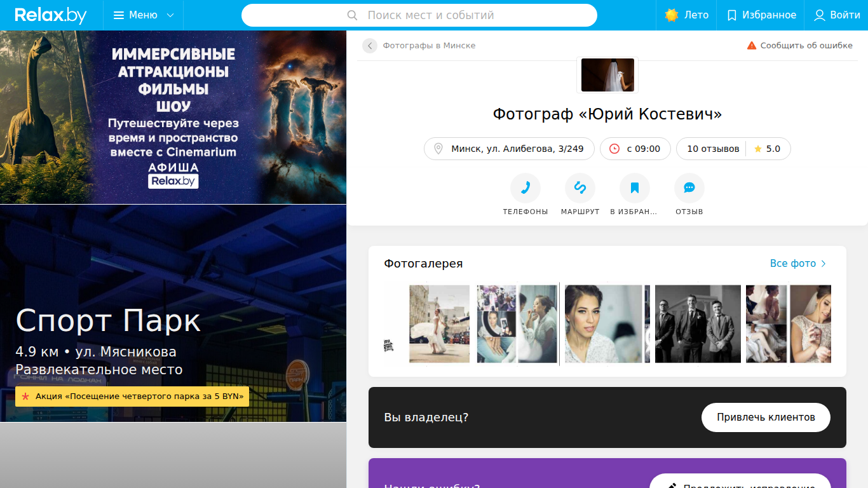The width and height of the screenshot is (868, 488).
Task: Click the sun icon for Лето
Action: 672,15
